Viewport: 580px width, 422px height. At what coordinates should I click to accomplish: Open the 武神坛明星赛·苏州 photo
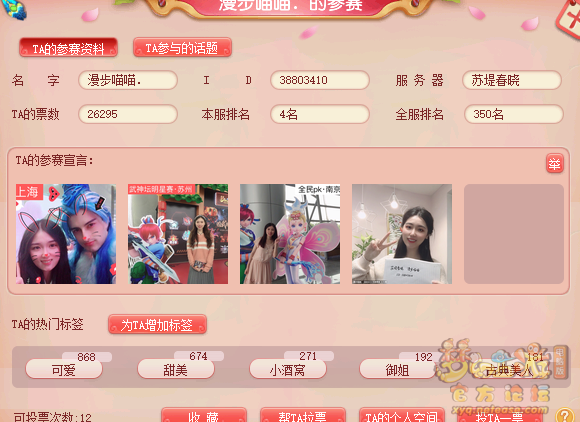point(178,234)
